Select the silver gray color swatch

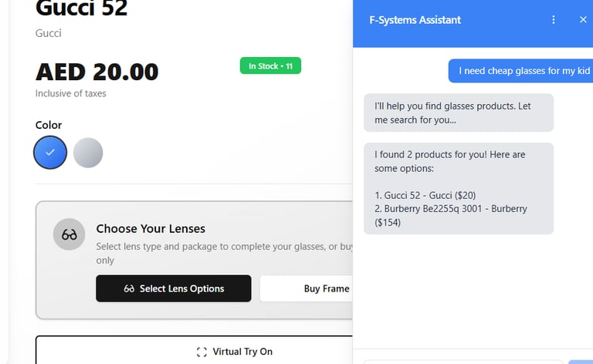pos(88,153)
